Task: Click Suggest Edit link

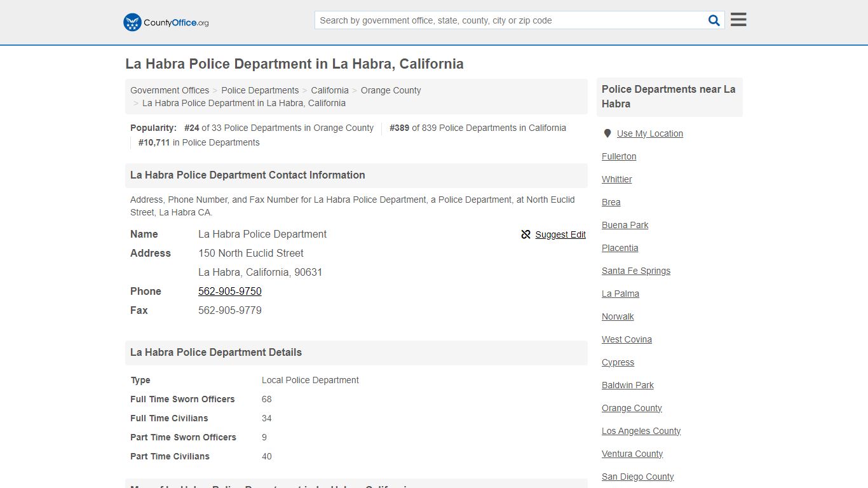Action: [x=560, y=234]
